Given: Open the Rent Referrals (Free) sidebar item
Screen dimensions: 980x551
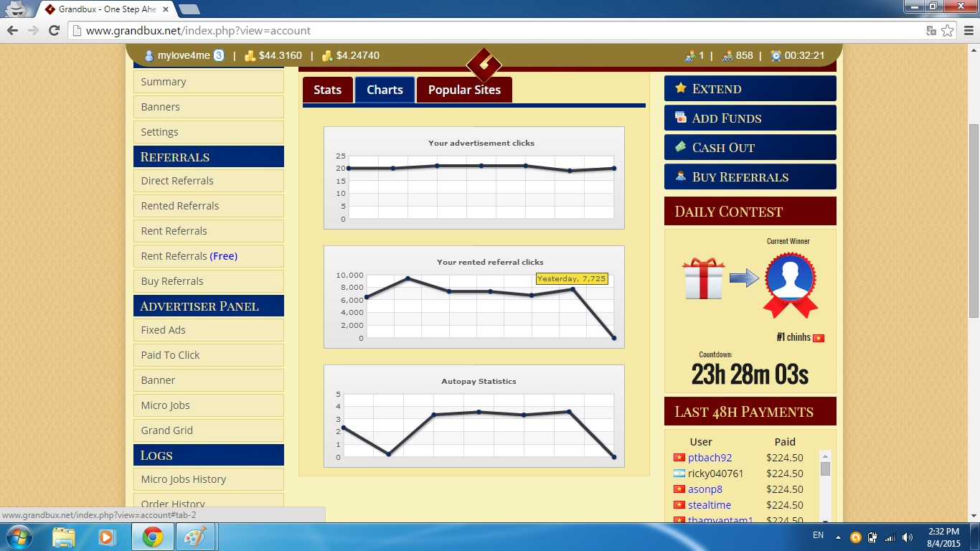Looking at the screenshot, I should tap(209, 256).
